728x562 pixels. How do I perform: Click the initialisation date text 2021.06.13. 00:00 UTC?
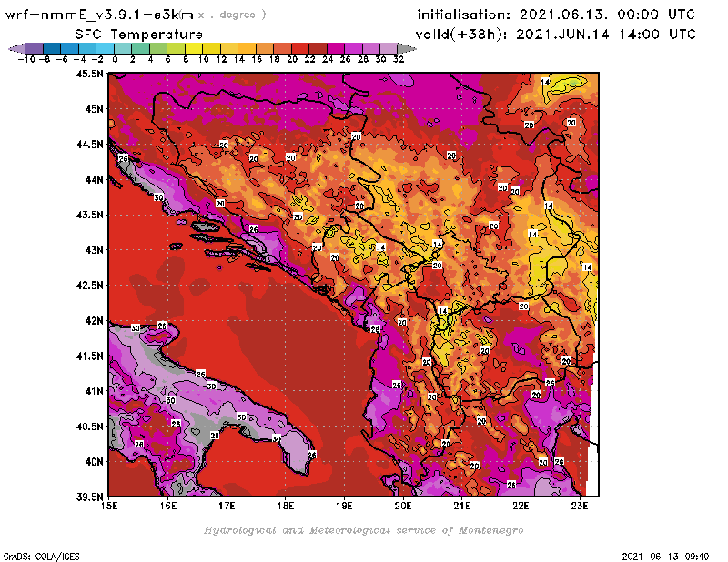(x=607, y=15)
